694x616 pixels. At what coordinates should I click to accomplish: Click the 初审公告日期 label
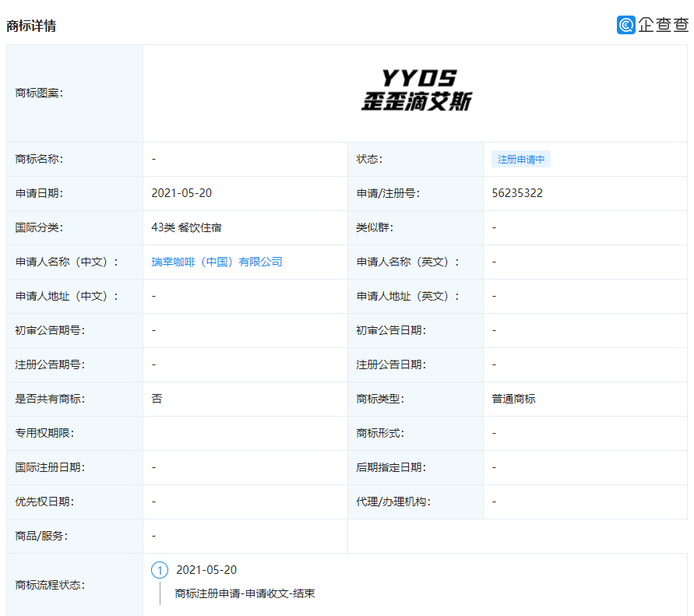click(391, 330)
